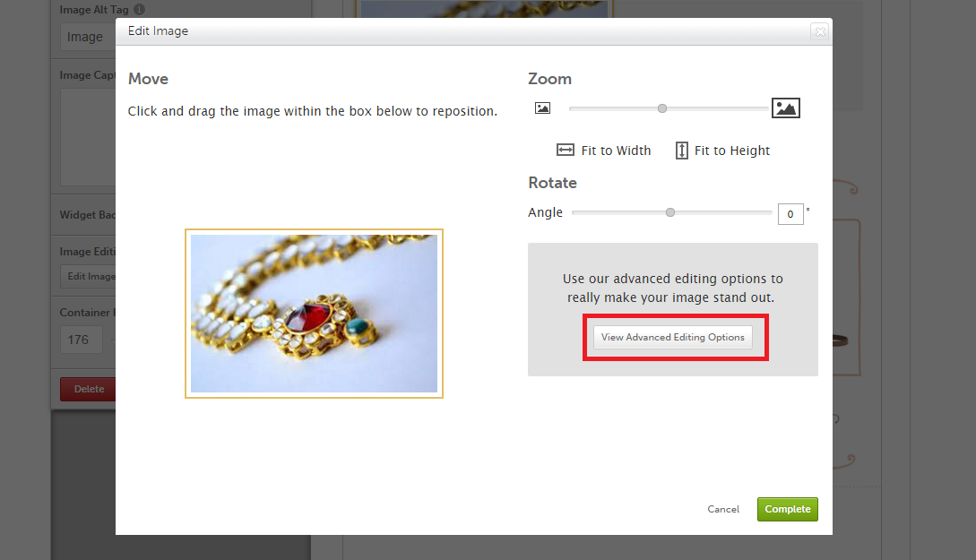Click the small image zoom-out icon
Screen dimensions: 976x560
pos(543,108)
